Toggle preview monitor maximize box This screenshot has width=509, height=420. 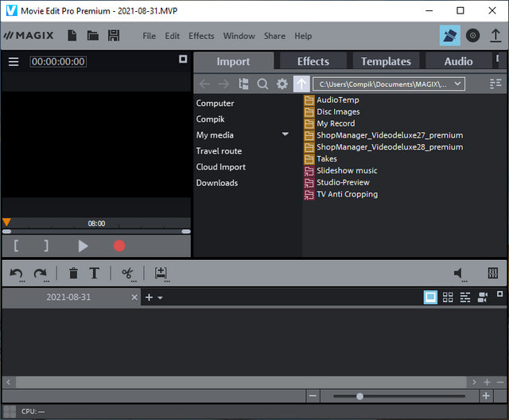pos(182,60)
